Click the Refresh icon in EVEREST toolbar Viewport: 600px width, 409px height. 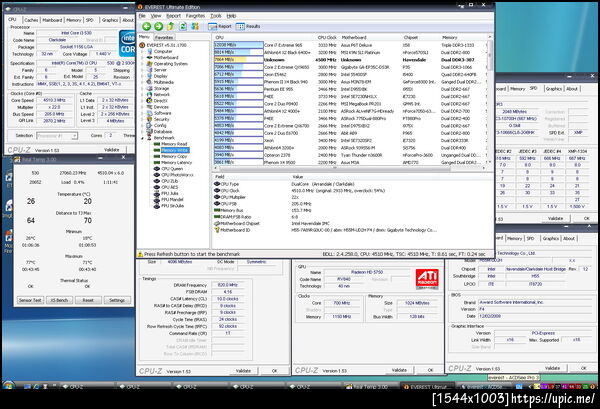click(183, 26)
